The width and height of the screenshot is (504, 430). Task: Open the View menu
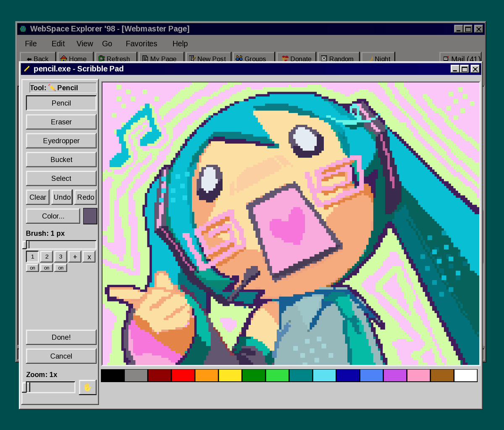tap(84, 44)
